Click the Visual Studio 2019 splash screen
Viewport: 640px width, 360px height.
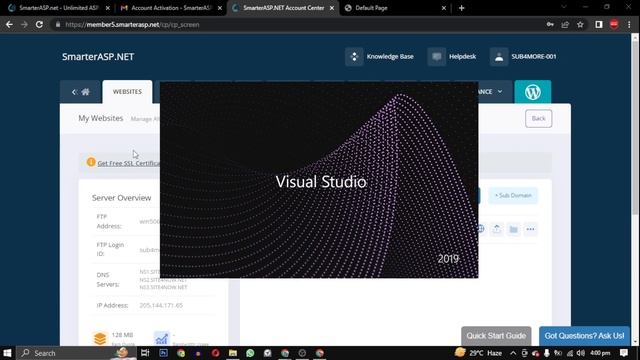[319, 180]
